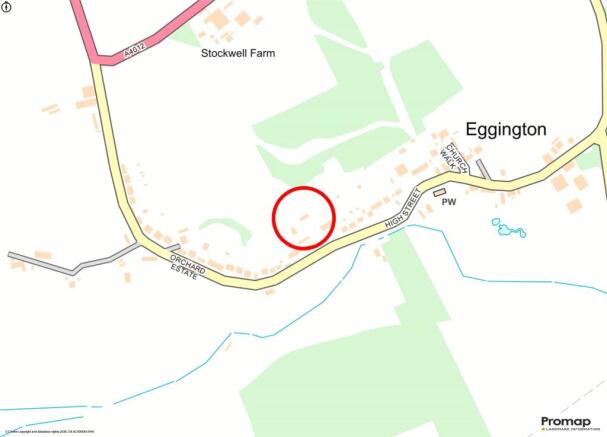The width and height of the screenshot is (607, 437).
Task: Click the PW place of worship building
Action: coord(439,192)
